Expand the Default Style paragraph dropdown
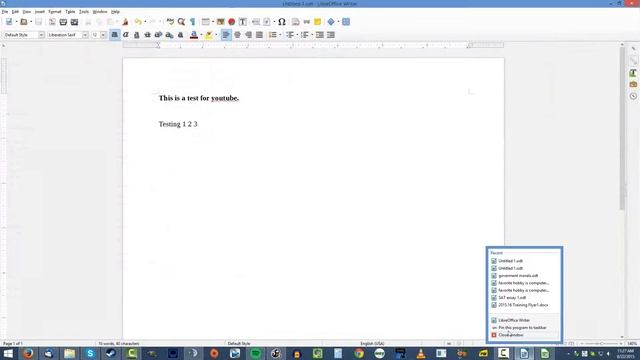The height and width of the screenshot is (360, 640). [x=41, y=35]
